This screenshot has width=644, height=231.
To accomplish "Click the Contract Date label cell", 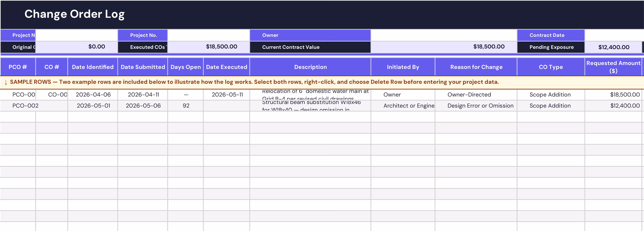I will pyautogui.click(x=551, y=35).
